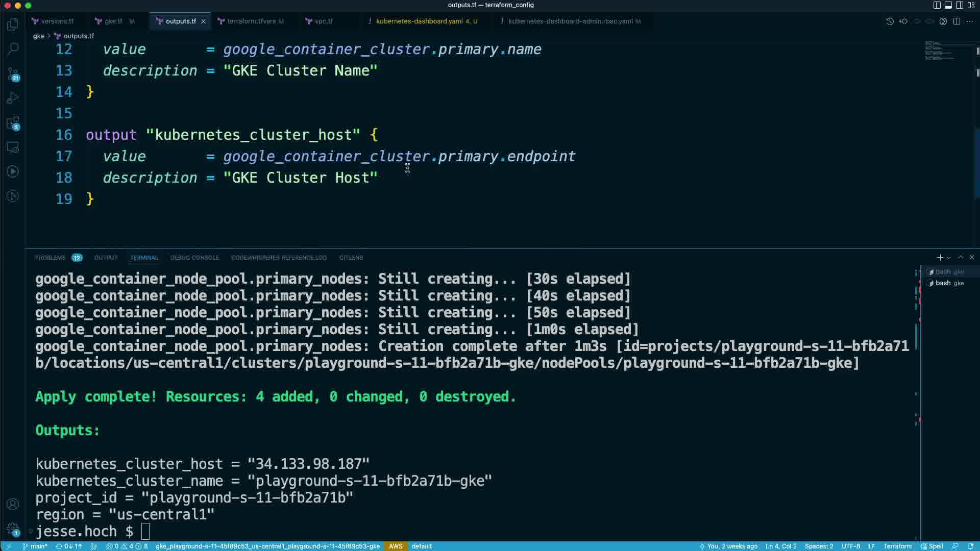The image size is (980, 551).
Task: Open the Accounts icon in activity bar
Action: tap(13, 504)
